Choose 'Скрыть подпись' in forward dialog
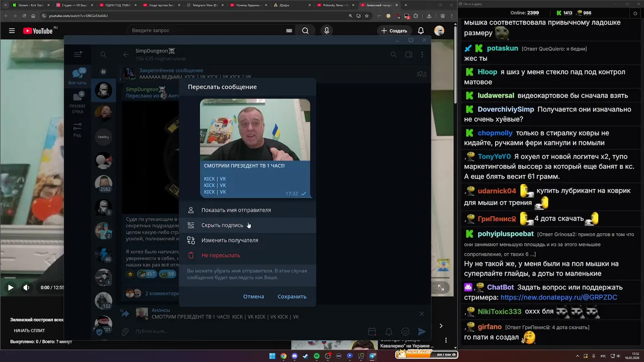 [247, 225]
